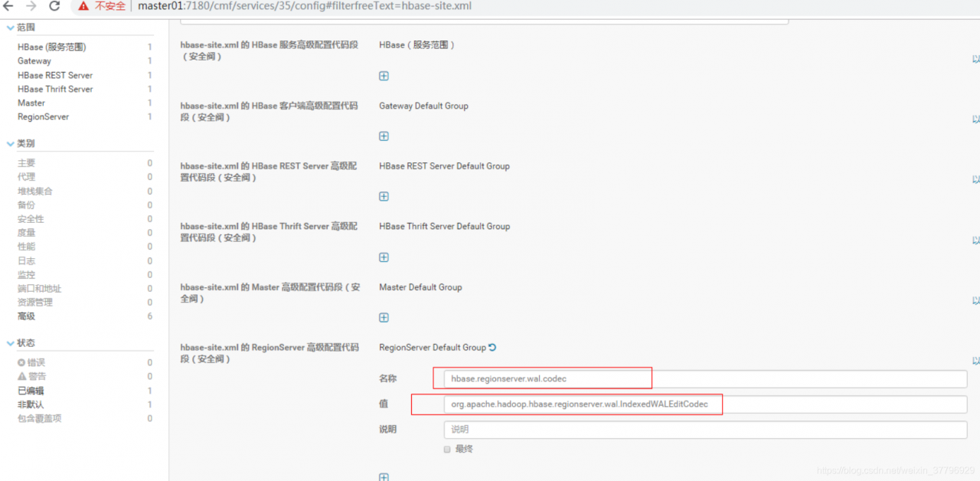Add entry under Gateway Default Group plus icon
The height and width of the screenshot is (481, 980).
pyautogui.click(x=384, y=136)
